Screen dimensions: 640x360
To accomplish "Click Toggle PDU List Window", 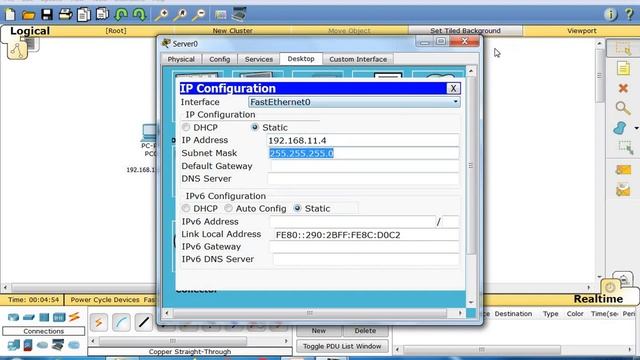I will [342, 346].
